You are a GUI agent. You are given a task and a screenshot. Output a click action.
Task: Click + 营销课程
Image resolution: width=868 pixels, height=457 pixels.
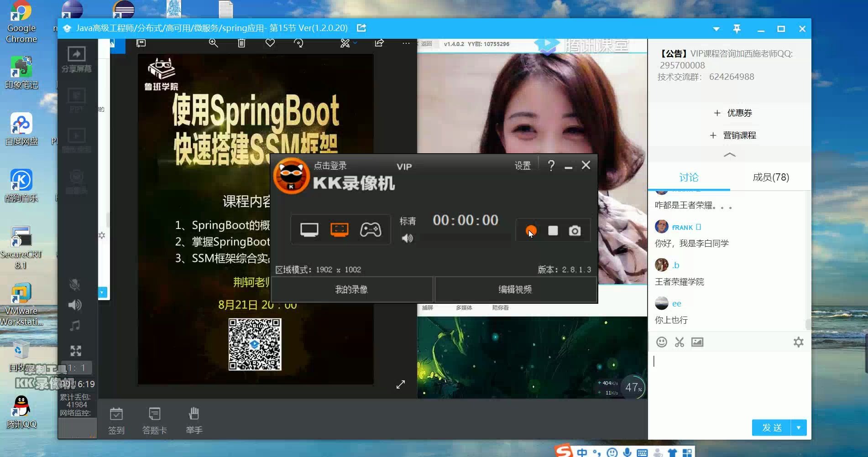tap(733, 135)
